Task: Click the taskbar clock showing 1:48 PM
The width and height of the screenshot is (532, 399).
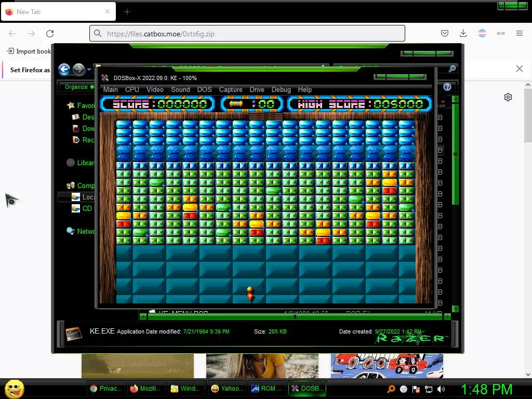Action: pos(487,389)
